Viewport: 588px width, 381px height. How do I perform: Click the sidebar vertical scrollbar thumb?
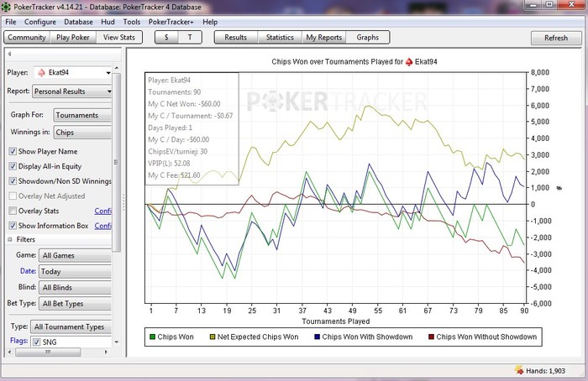(x=116, y=162)
